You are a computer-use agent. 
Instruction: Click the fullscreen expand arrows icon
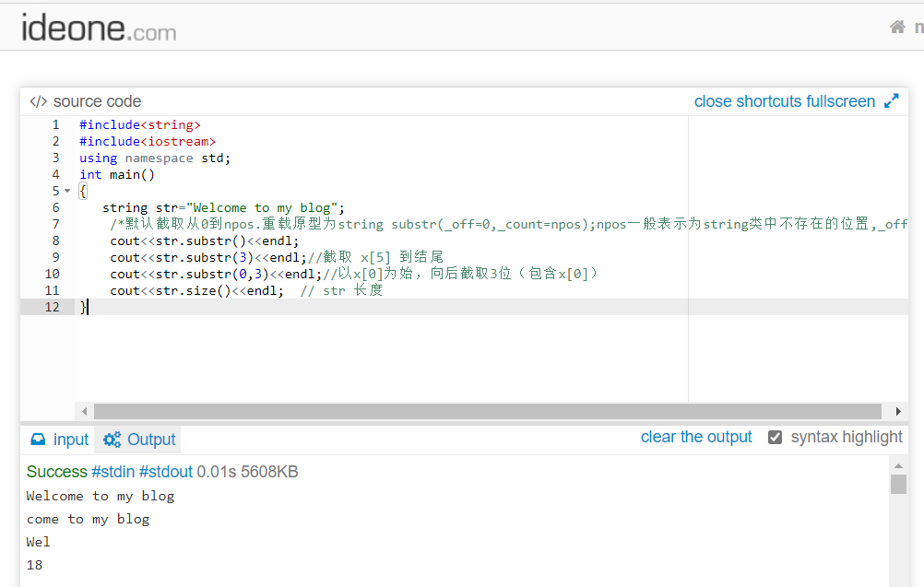(x=892, y=100)
